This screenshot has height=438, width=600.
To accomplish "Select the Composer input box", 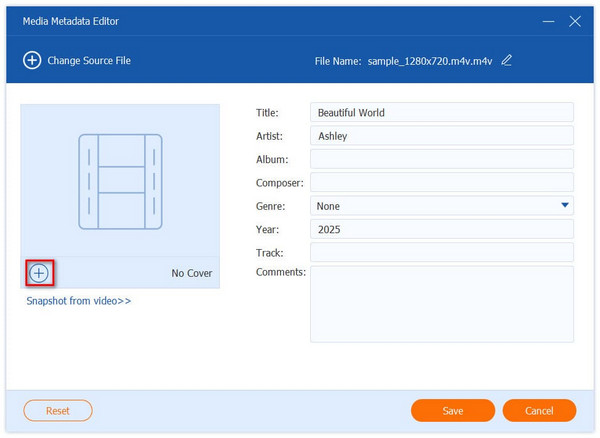I will 441,182.
